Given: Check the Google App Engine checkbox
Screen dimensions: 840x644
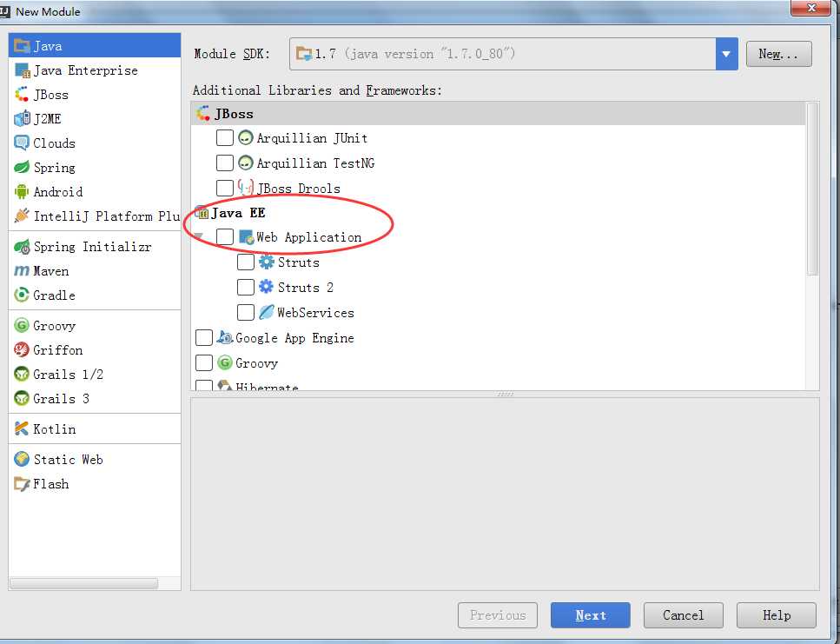Looking at the screenshot, I should (x=204, y=337).
